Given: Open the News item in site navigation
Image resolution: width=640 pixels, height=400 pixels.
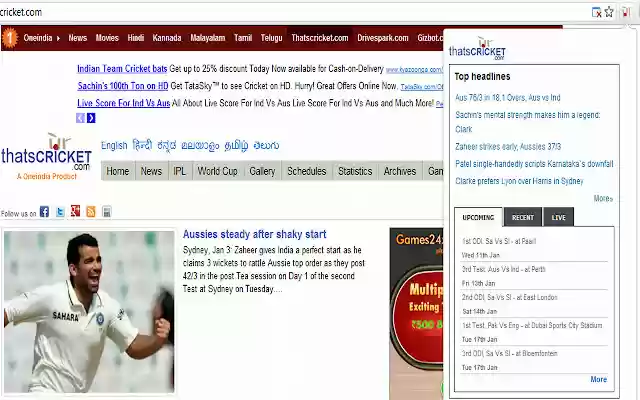Looking at the screenshot, I should point(151,171).
